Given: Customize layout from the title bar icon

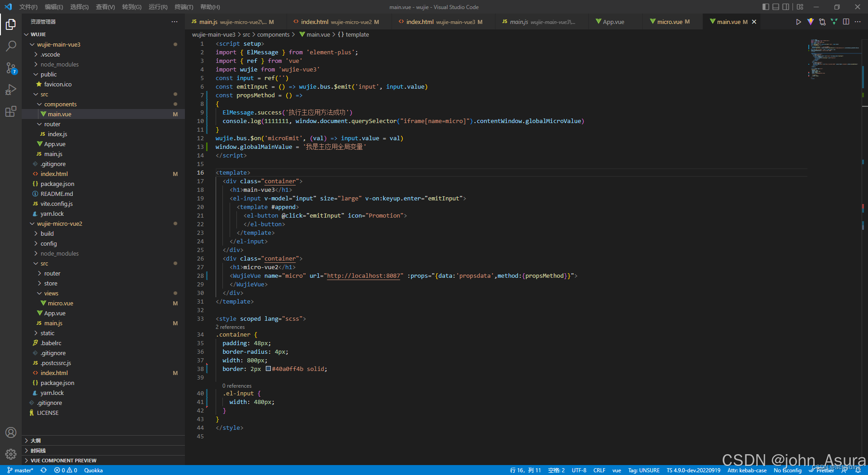Looking at the screenshot, I should (800, 7).
